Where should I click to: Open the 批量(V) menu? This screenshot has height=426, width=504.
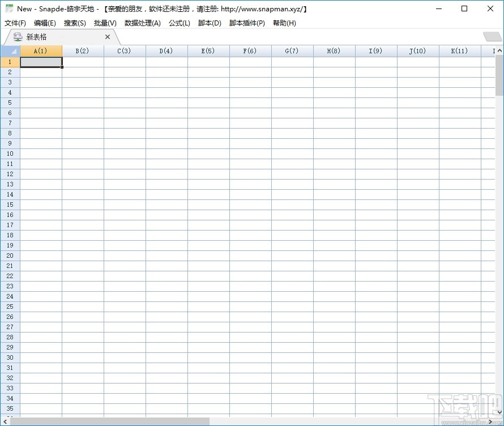pos(105,23)
